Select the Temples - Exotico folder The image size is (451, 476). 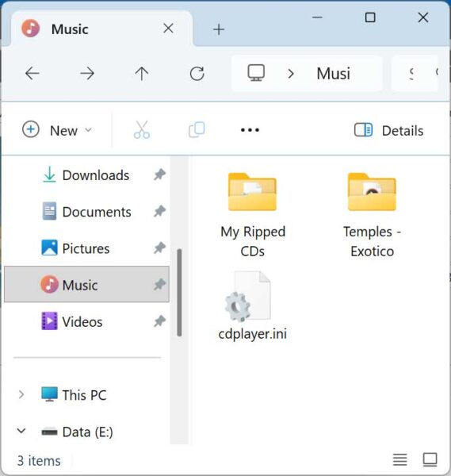pyautogui.click(x=373, y=215)
